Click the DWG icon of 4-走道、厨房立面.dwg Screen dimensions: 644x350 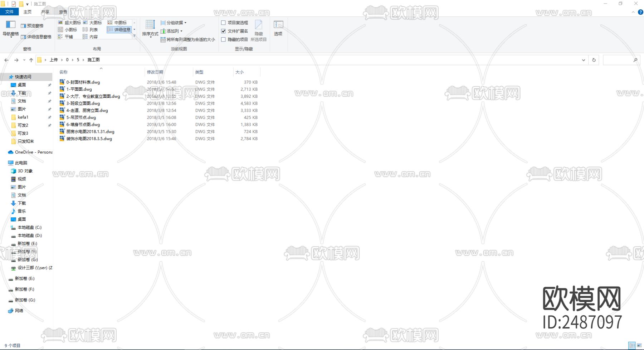click(x=62, y=110)
